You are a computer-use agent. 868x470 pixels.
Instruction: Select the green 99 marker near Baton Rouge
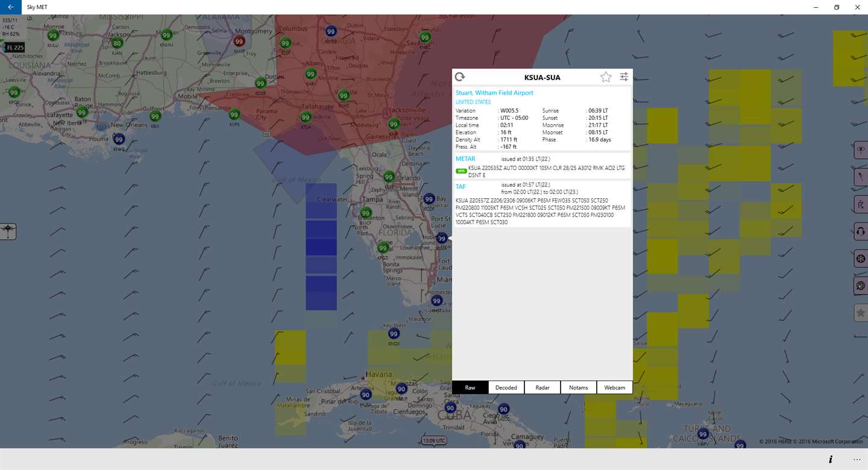coord(81,112)
